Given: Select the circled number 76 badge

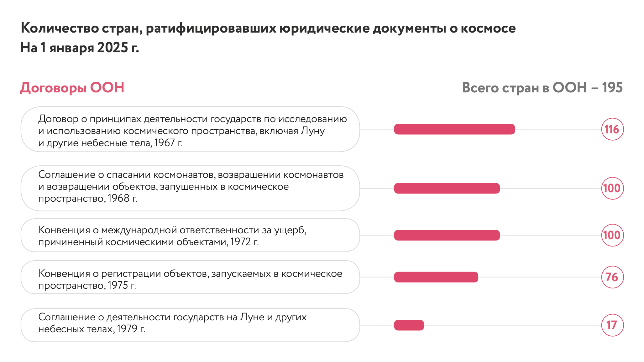Looking at the screenshot, I should click(x=612, y=277).
